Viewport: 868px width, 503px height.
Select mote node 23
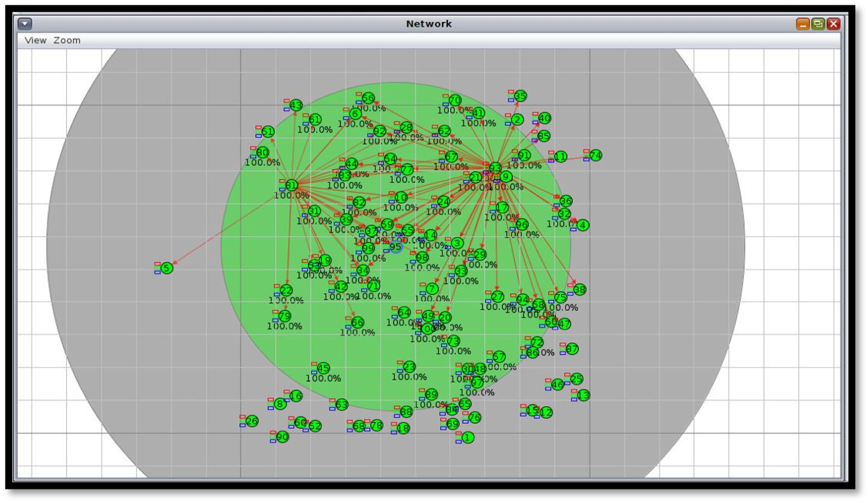click(x=409, y=367)
